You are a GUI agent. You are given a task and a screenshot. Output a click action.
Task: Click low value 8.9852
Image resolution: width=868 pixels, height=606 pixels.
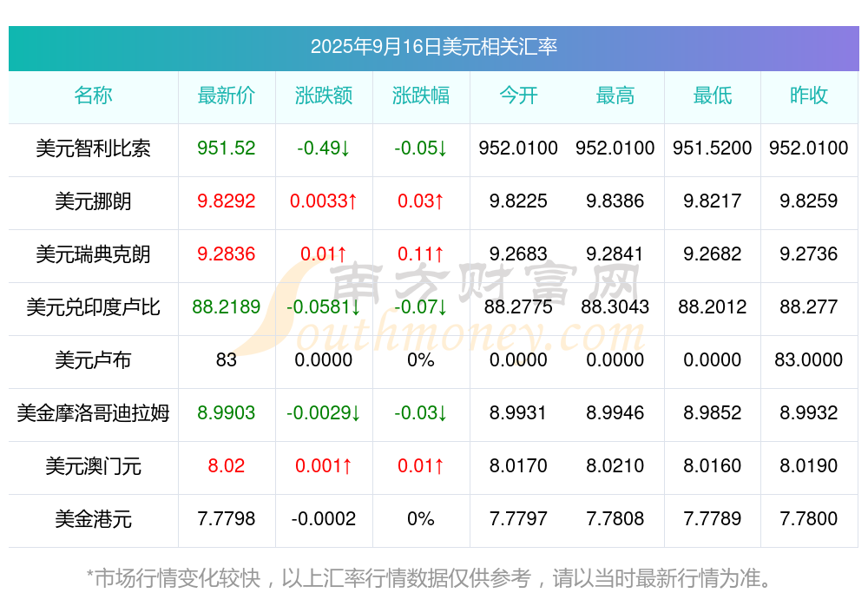point(712,413)
